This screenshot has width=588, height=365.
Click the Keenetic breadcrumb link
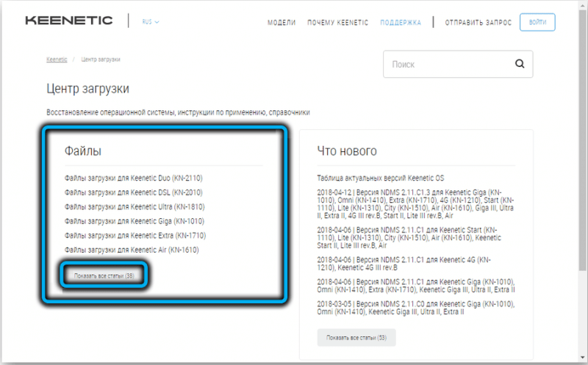pos(57,59)
